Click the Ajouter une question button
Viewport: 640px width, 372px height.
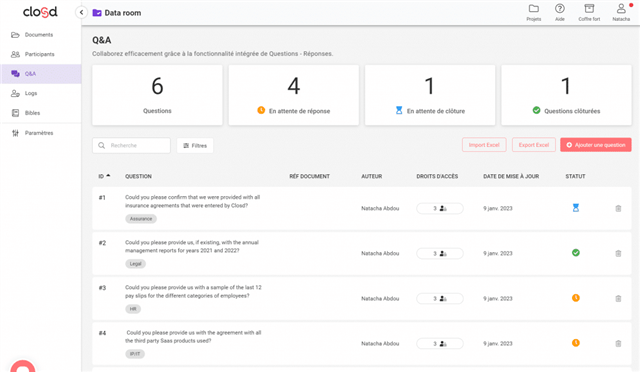click(x=596, y=145)
